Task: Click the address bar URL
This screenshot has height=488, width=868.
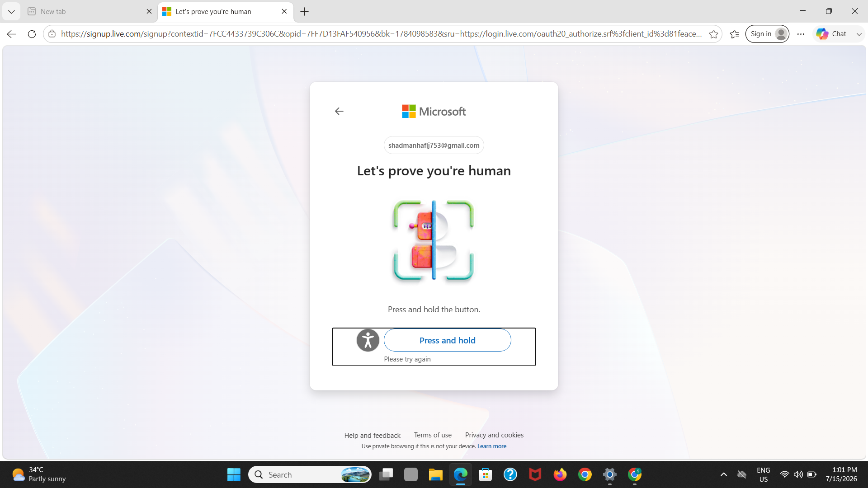Action: 381,34
